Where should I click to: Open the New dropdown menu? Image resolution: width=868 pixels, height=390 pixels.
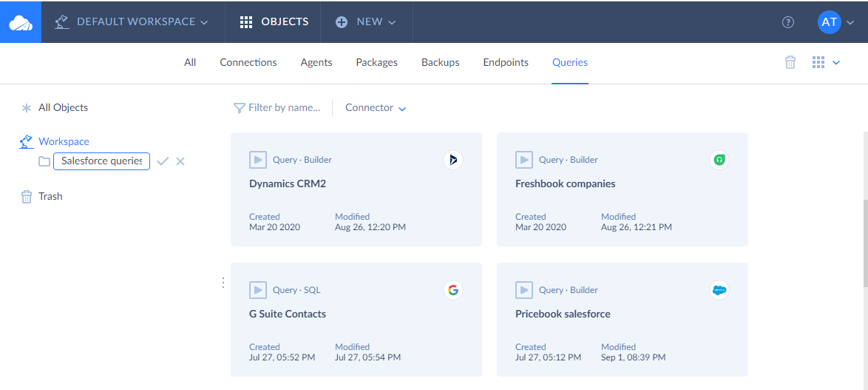[367, 22]
